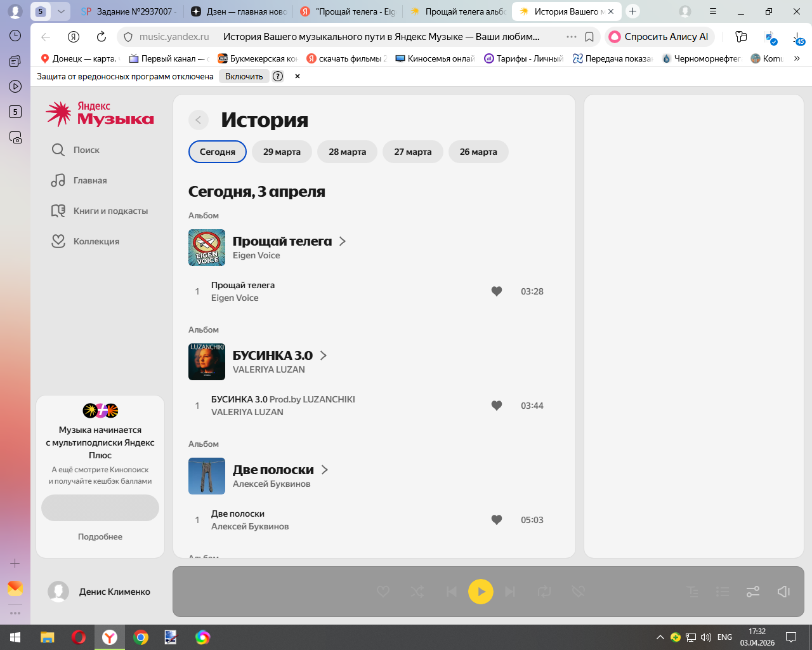812x650 pixels.
Task: Like the track Прощай телега
Action: coord(497,291)
